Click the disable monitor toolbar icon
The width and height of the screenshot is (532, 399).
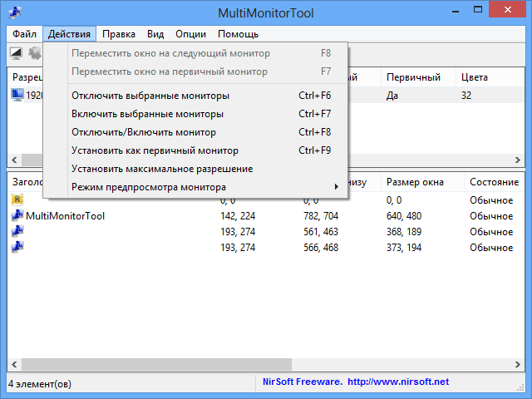click(16, 53)
